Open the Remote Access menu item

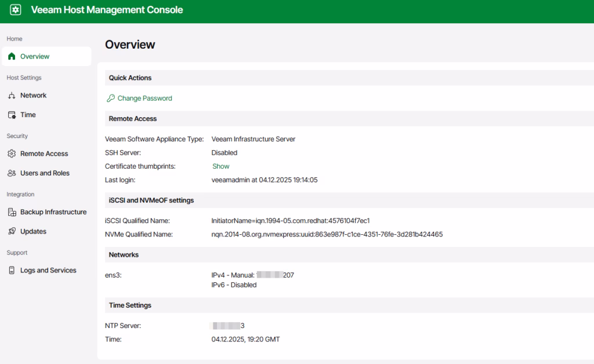pos(44,154)
